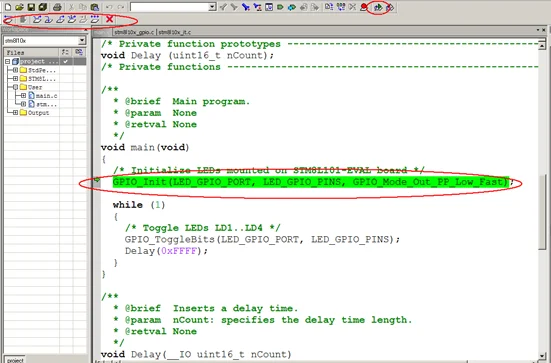This screenshot has height=363, width=551.
Task: Toggle the project row checkmark
Action: (x=66, y=61)
